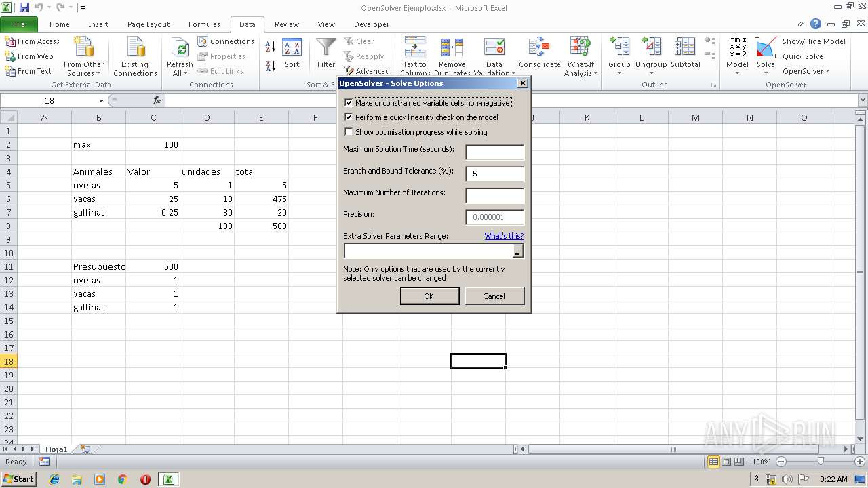Screen dimensions: 868x488
Task: Open Existing Connections
Action: (x=135, y=57)
